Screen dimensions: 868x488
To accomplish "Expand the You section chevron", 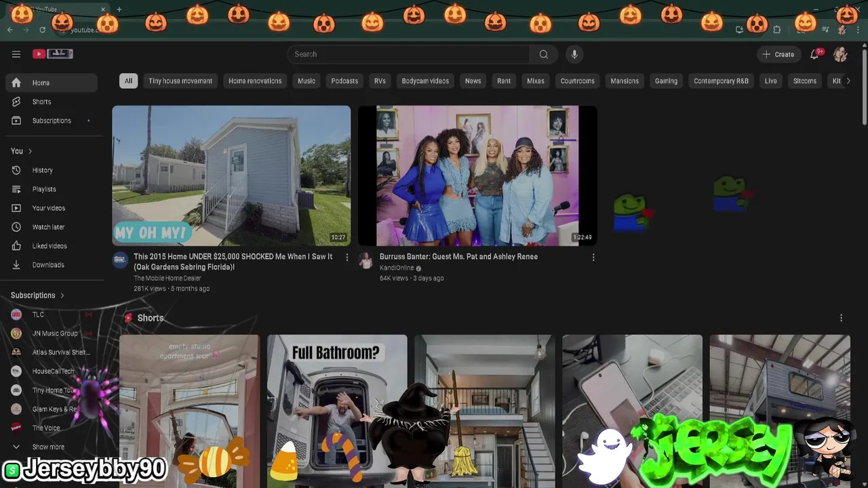I will coord(30,151).
